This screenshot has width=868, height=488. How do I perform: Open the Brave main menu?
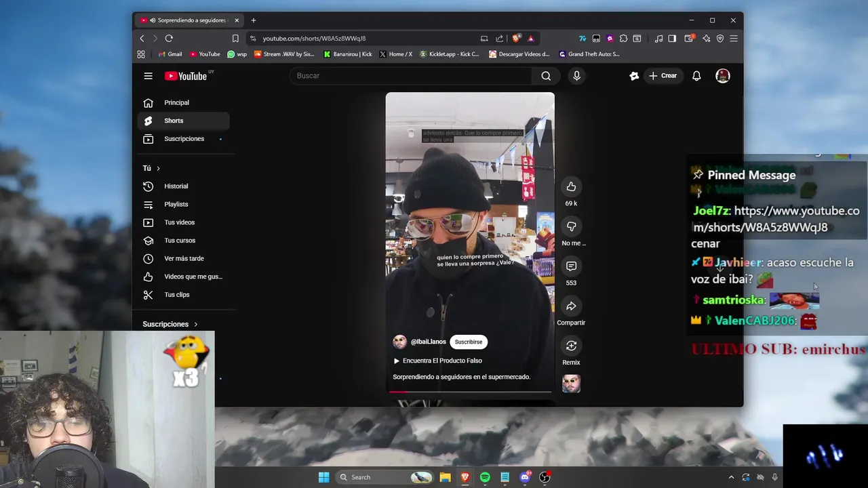734,39
